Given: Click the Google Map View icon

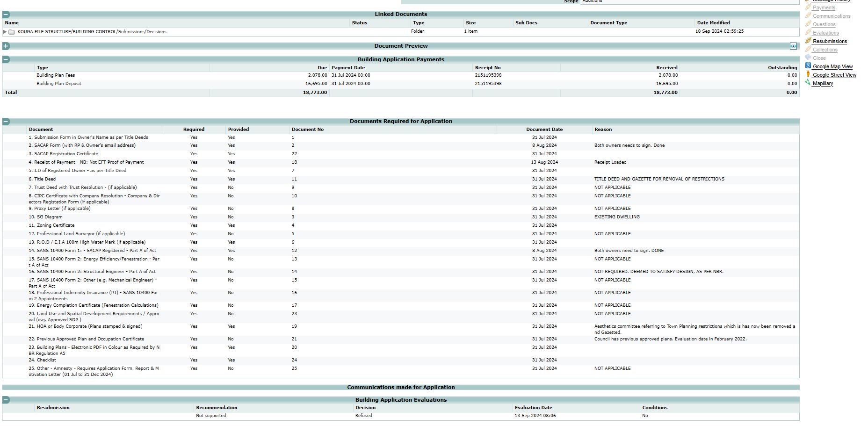Looking at the screenshot, I should pyautogui.click(x=808, y=66).
